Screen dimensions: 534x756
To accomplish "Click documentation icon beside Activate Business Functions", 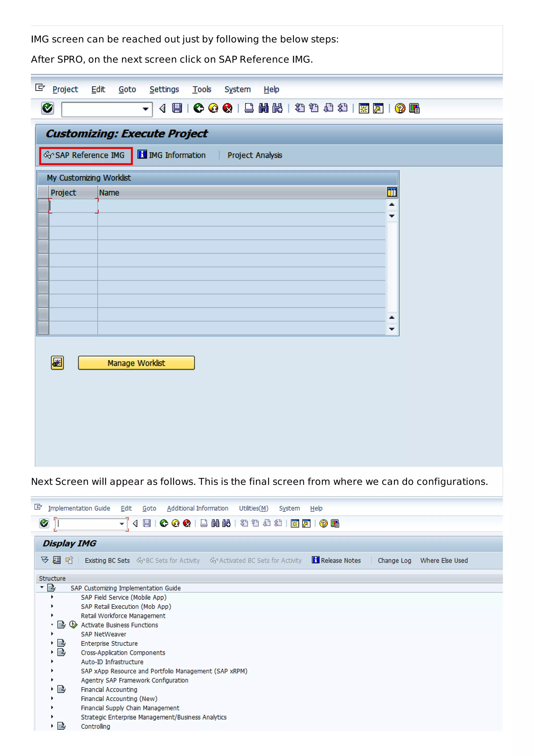I will [x=62, y=625].
